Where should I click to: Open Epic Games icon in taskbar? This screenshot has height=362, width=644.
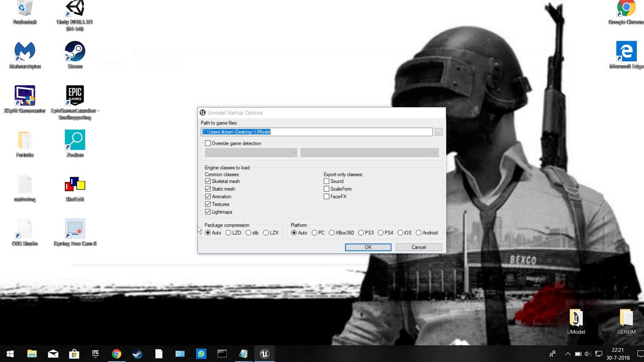[x=95, y=354]
